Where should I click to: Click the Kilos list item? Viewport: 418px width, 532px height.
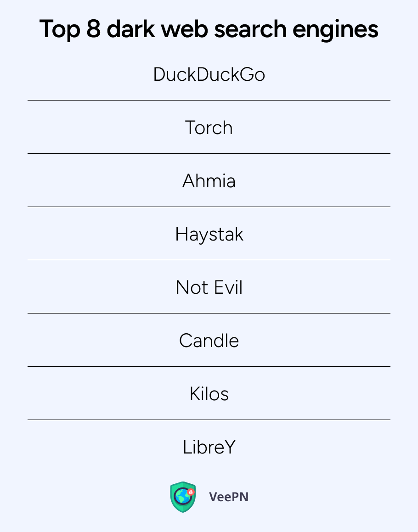pyautogui.click(x=209, y=394)
